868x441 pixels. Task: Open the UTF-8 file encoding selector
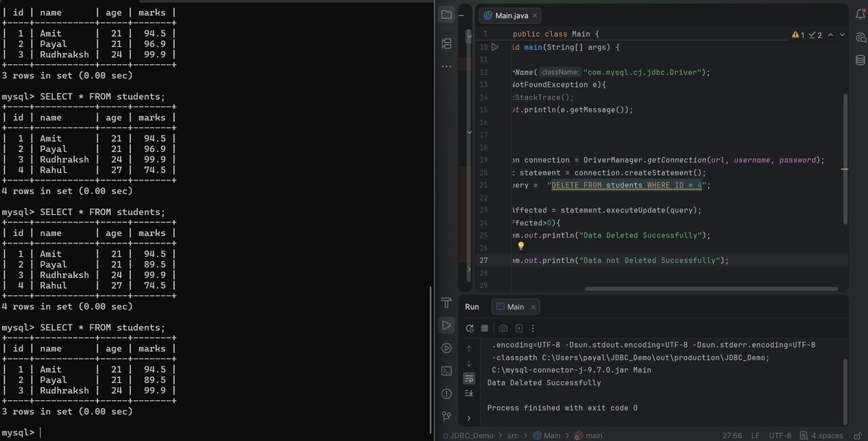click(780, 435)
